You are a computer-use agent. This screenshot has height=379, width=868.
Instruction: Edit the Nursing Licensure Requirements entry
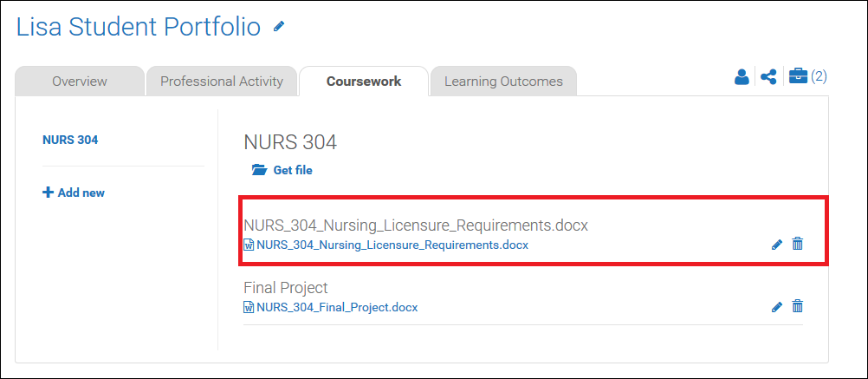pos(777,245)
